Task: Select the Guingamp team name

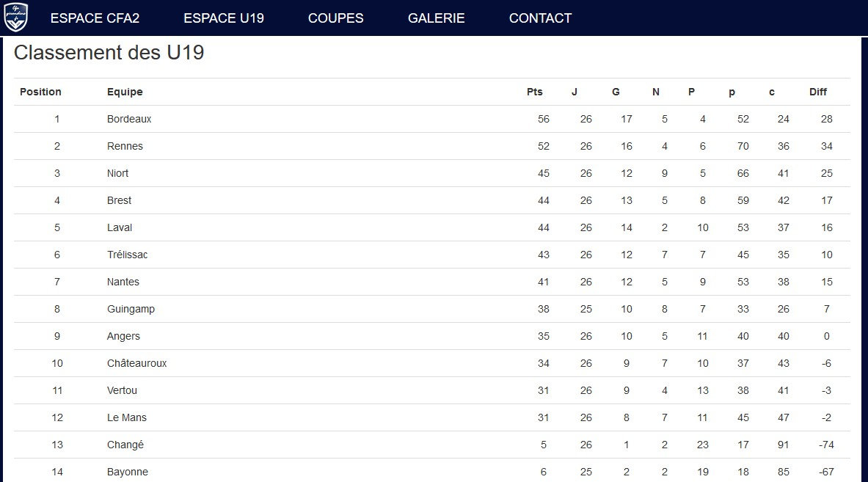Action: (131, 309)
